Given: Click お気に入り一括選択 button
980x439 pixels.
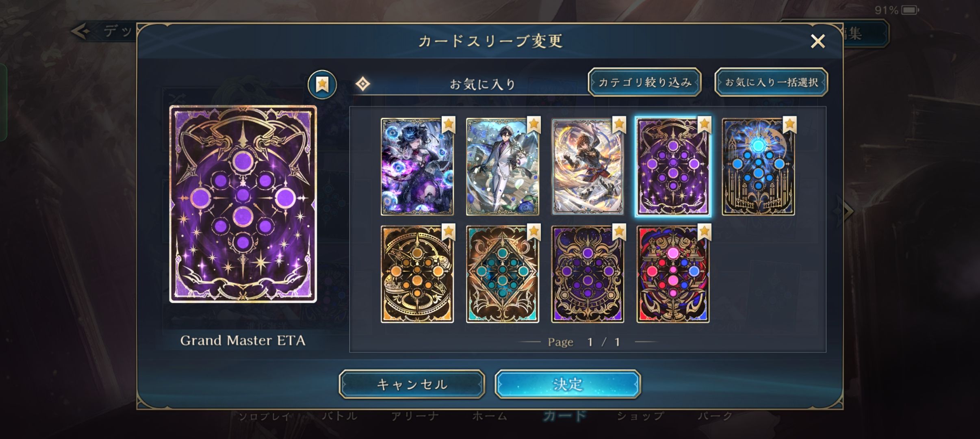Looking at the screenshot, I should [771, 83].
